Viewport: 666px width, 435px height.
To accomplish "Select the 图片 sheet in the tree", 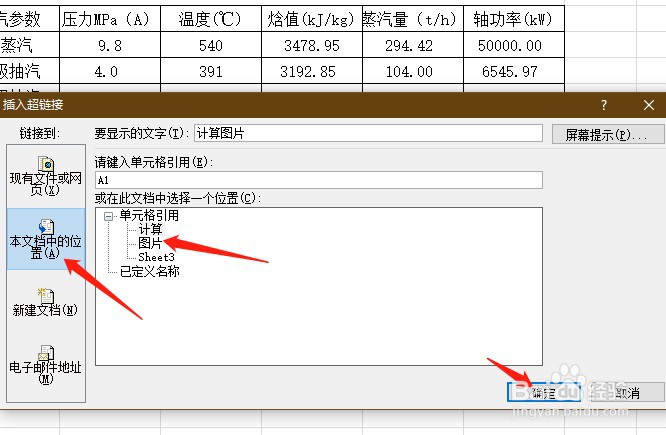I will (x=150, y=243).
